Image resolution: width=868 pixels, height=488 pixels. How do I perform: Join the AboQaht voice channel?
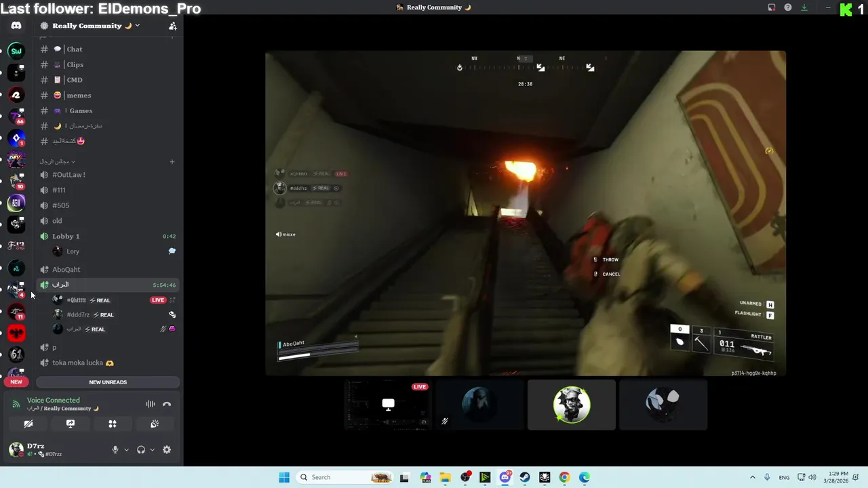click(108, 269)
